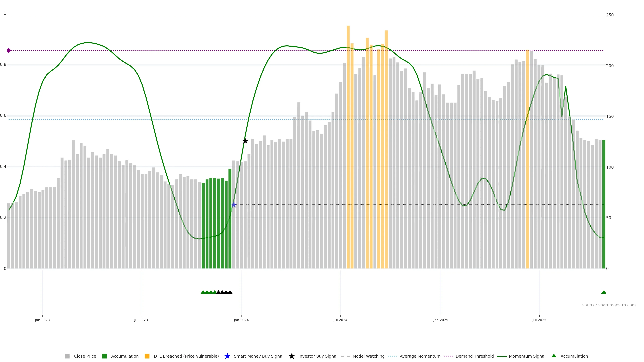Click the Jul 2025 axis label
The width and height of the screenshot is (644, 362).
(x=539, y=320)
